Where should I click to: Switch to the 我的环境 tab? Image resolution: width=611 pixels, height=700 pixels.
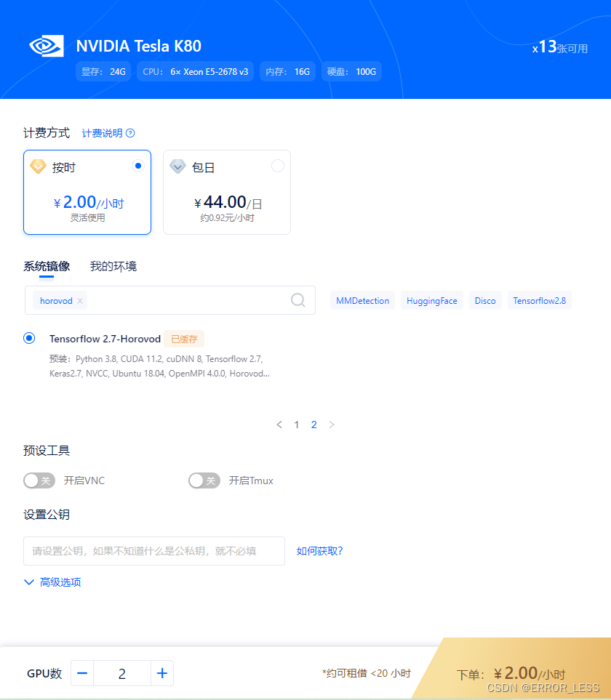click(x=112, y=266)
